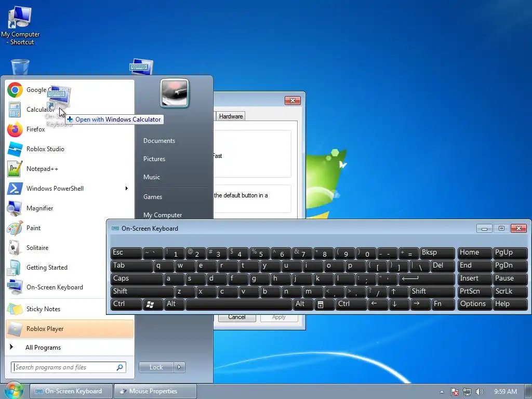Open My Computer shortcut on desktop
This screenshot has width=532, height=399.
coord(20,26)
